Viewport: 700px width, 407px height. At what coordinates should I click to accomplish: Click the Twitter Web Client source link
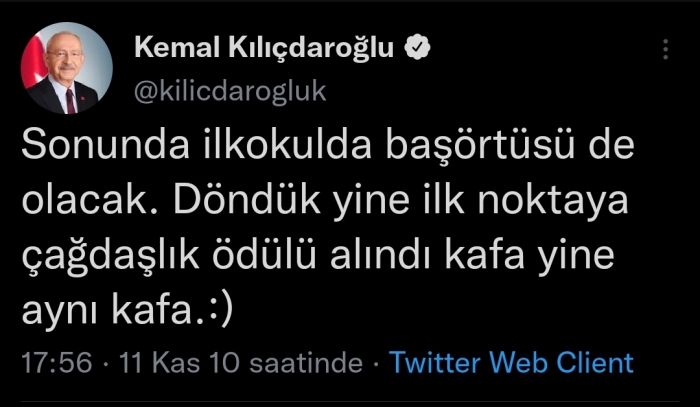(511, 362)
